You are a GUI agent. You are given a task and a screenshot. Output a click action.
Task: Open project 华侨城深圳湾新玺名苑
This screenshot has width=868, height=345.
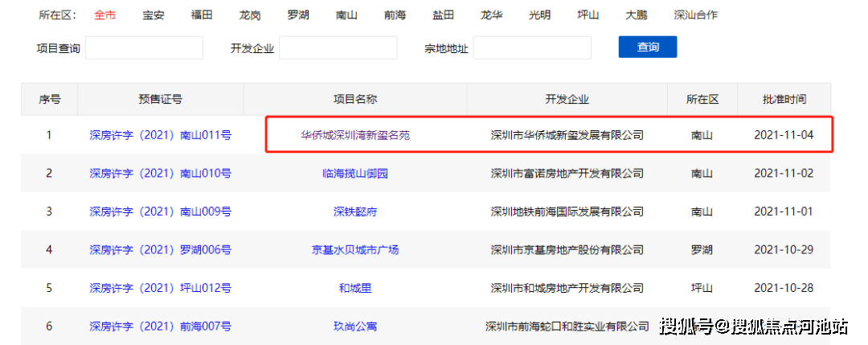tap(355, 135)
